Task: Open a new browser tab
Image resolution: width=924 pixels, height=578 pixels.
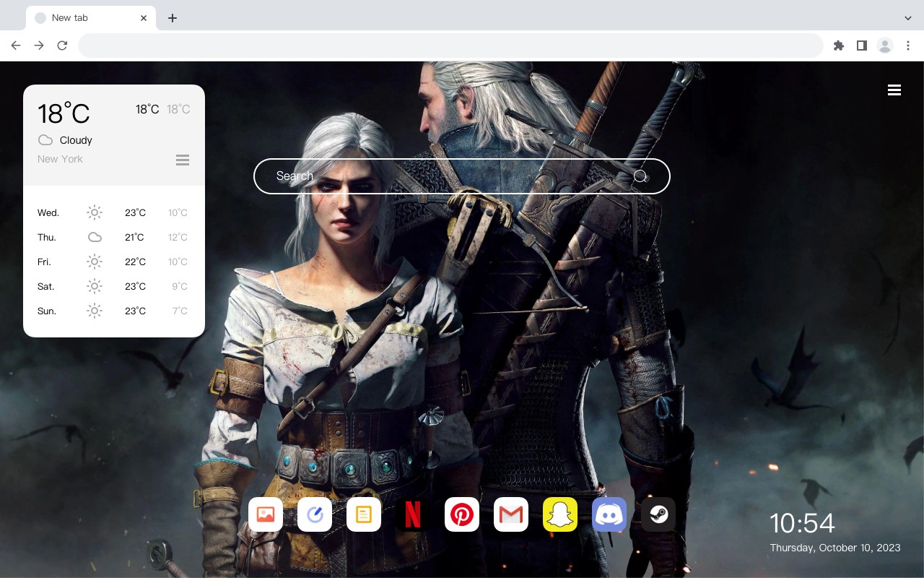Action: pos(172,18)
